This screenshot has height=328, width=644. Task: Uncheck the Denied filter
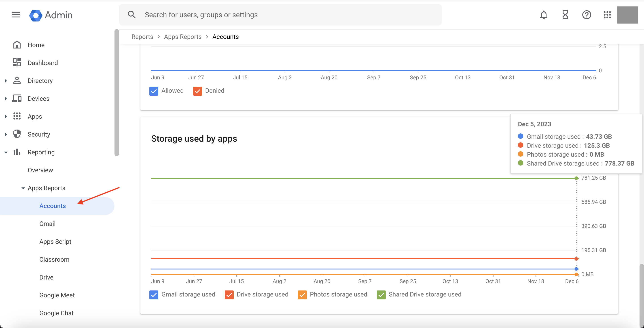(197, 91)
